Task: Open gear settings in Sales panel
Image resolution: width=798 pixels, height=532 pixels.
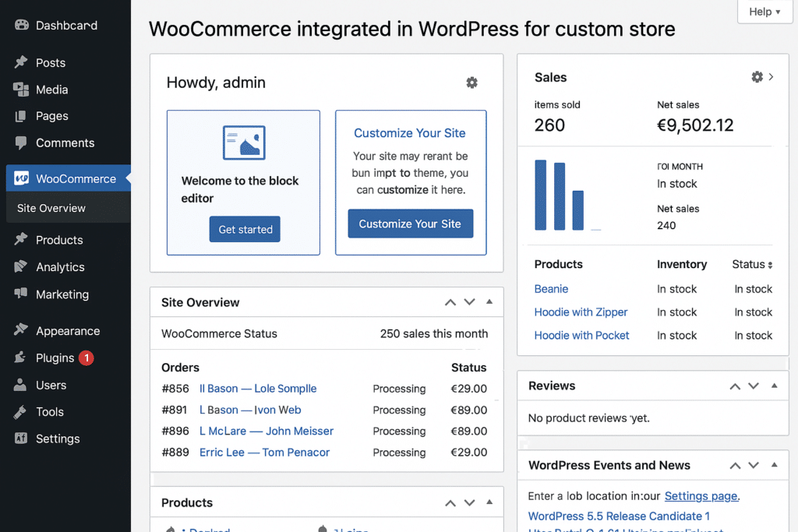Action: point(757,77)
